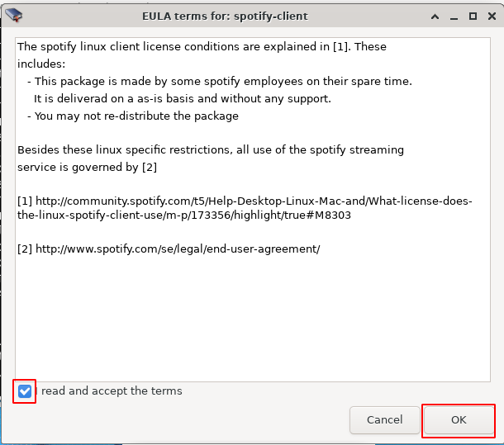
Task: Click the spotify.com end-user-agreement URL
Action: tap(178, 249)
